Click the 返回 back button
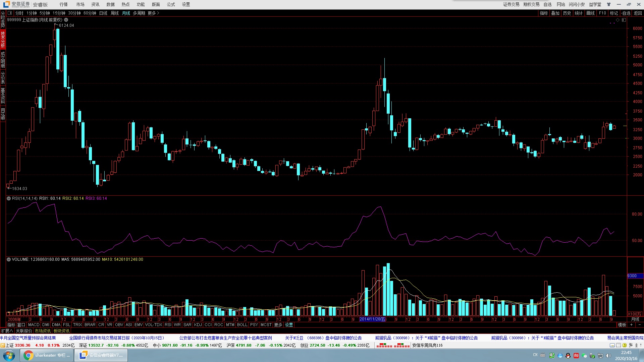The width and height of the screenshot is (644, 362). click(638, 13)
